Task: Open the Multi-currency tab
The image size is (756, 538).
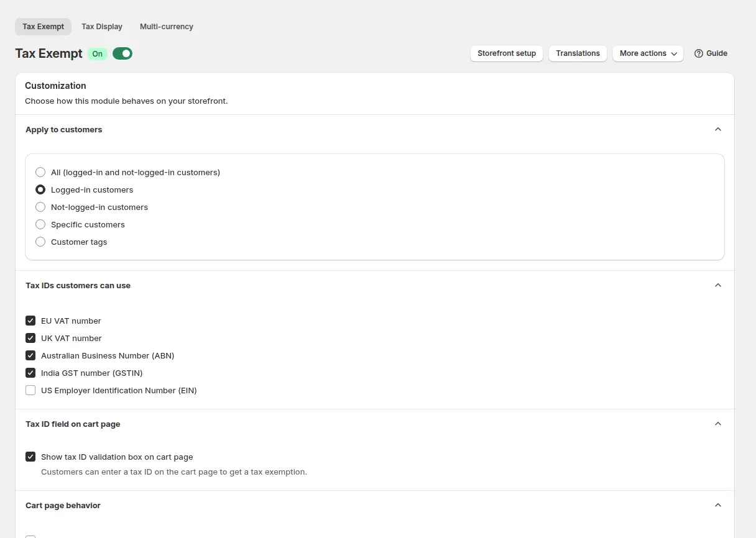Action: pyautogui.click(x=167, y=27)
